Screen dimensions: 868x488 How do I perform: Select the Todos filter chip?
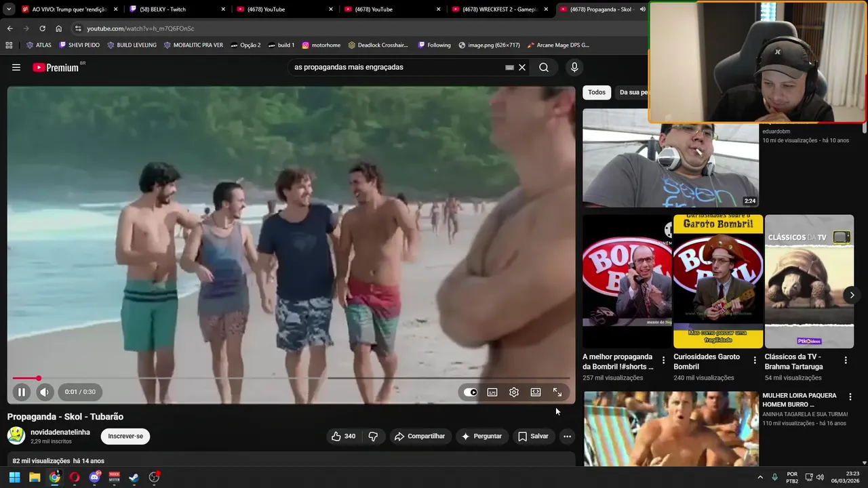597,92
